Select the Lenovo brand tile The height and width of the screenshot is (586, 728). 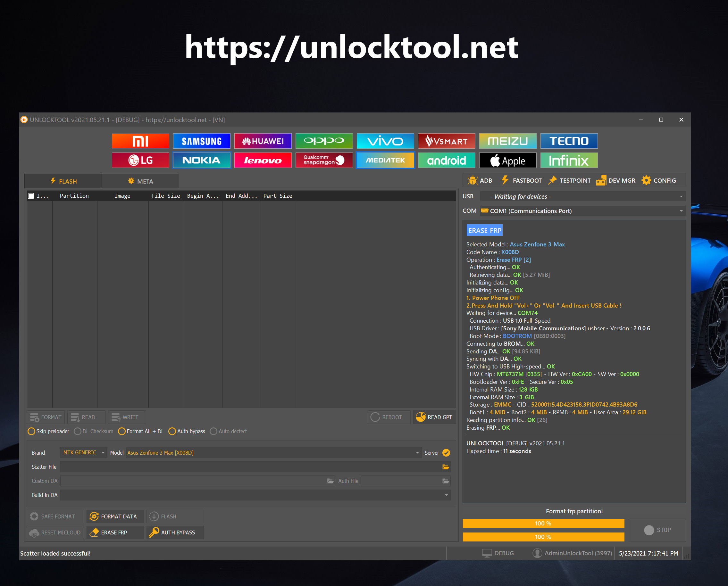(263, 160)
